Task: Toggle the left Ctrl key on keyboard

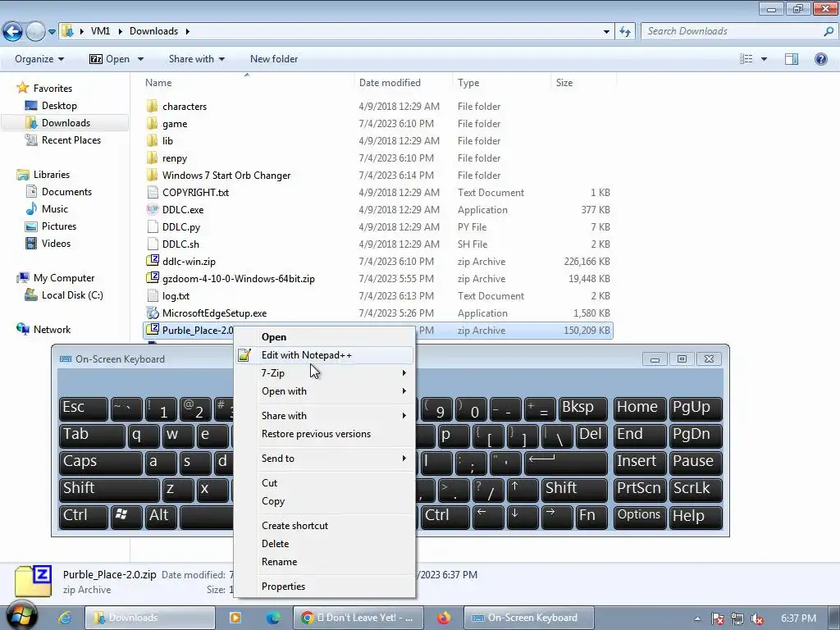Action: [x=83, y=516]
